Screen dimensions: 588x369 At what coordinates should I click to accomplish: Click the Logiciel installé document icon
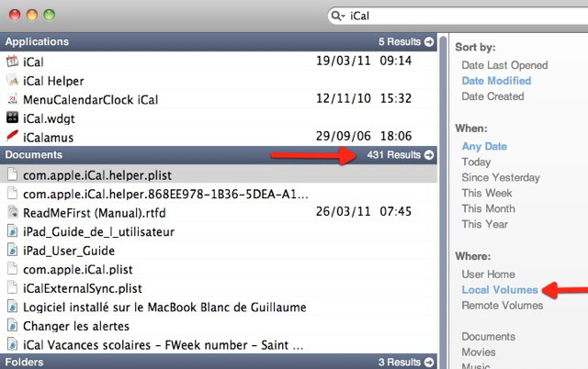pyautogui.click(x=12, y=307)
